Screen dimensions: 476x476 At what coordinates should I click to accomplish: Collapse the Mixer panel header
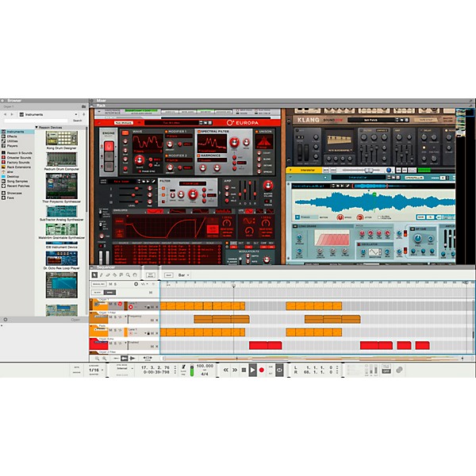(x=92, y=101)
